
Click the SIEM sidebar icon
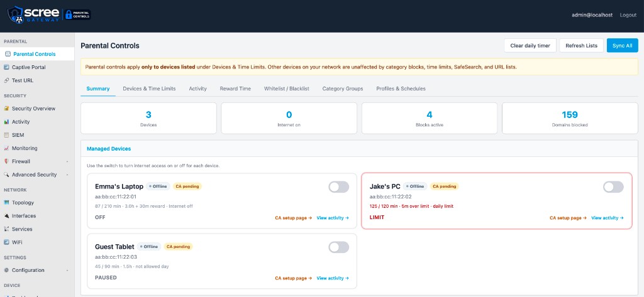[6, 135]
